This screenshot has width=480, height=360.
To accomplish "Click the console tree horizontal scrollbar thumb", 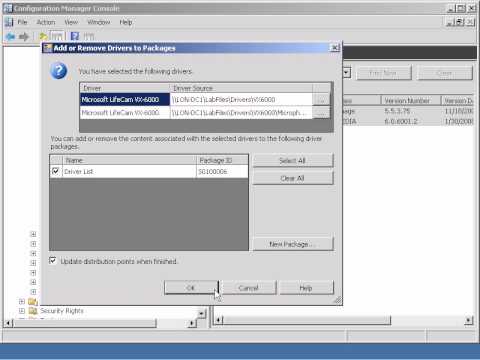I will 85,322.
